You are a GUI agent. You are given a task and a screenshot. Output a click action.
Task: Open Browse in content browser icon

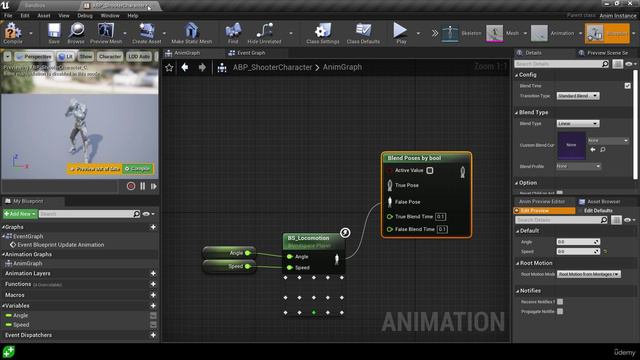click(76, 32)
